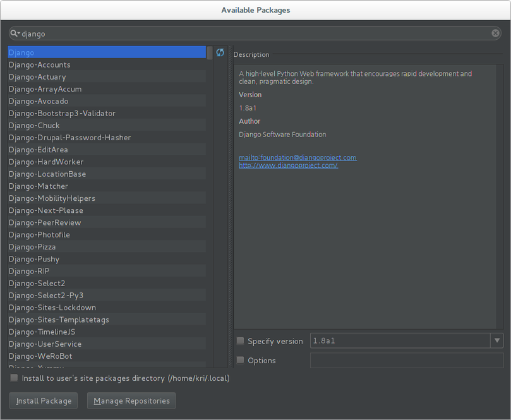Screen dimensions: 511x420
Task: Select the Django package row
Action: click(107, 52)
